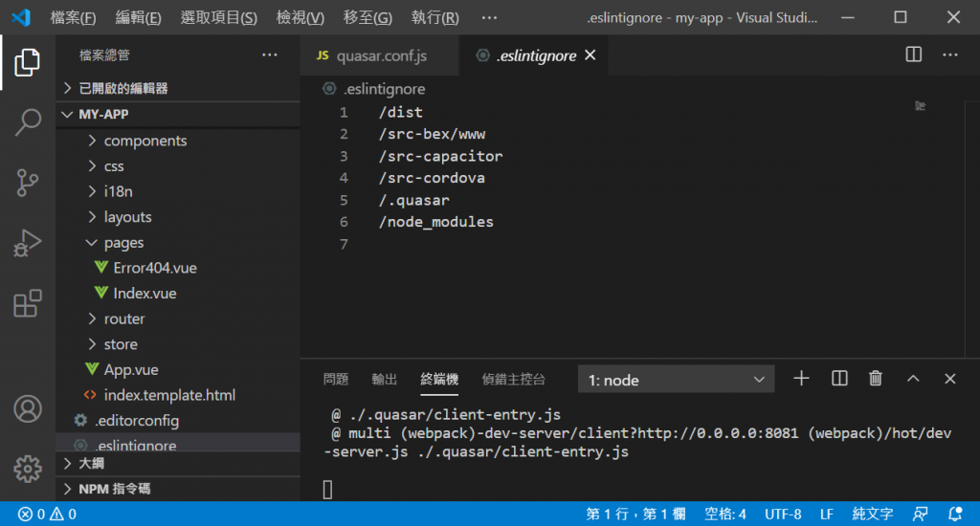Screen dimensions: 980x526
Task: Open the 選取項目(S) menu
Action: [x=219, y=17]
